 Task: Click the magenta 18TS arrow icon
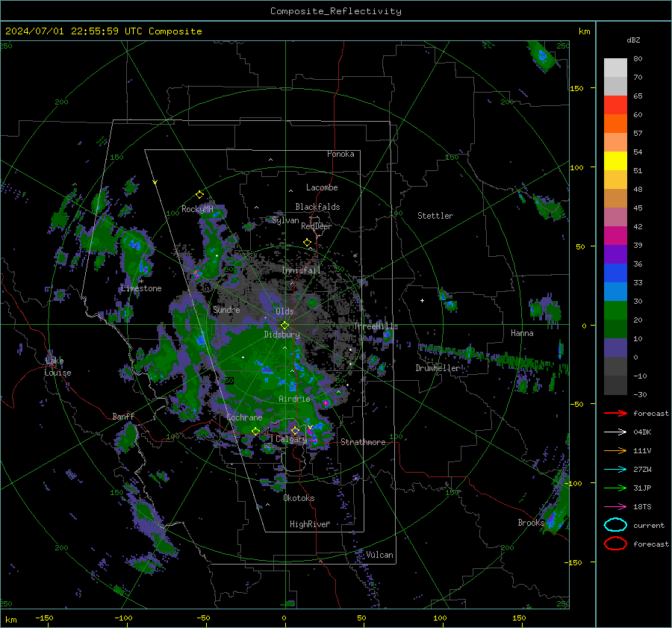tap(615, 506)
